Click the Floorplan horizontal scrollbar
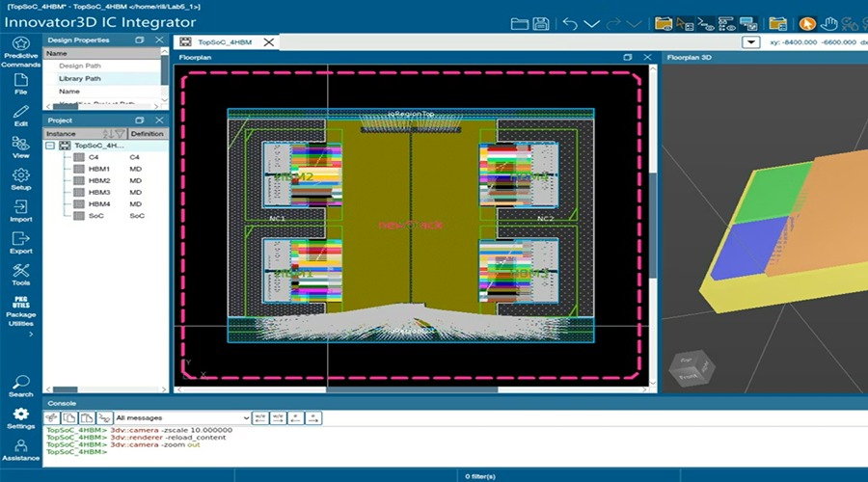Image resolution: width=868 pixels, height=482 pixels. (x=412, y=389)
